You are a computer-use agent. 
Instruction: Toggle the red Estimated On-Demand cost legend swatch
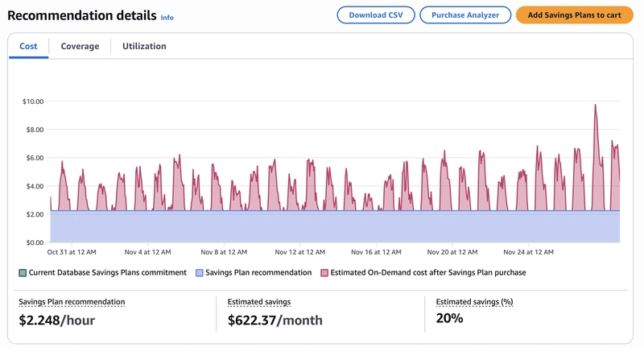[324, 273]
